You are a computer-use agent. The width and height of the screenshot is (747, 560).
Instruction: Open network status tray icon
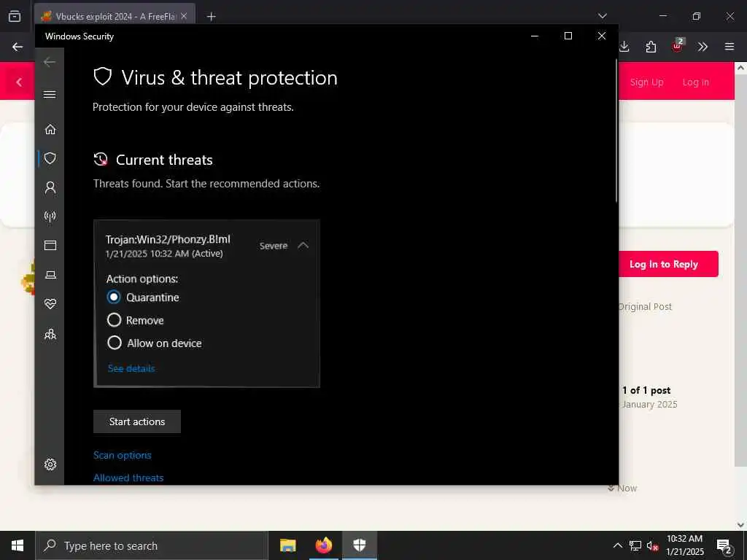pyautogui.click(x=635, y=545)
